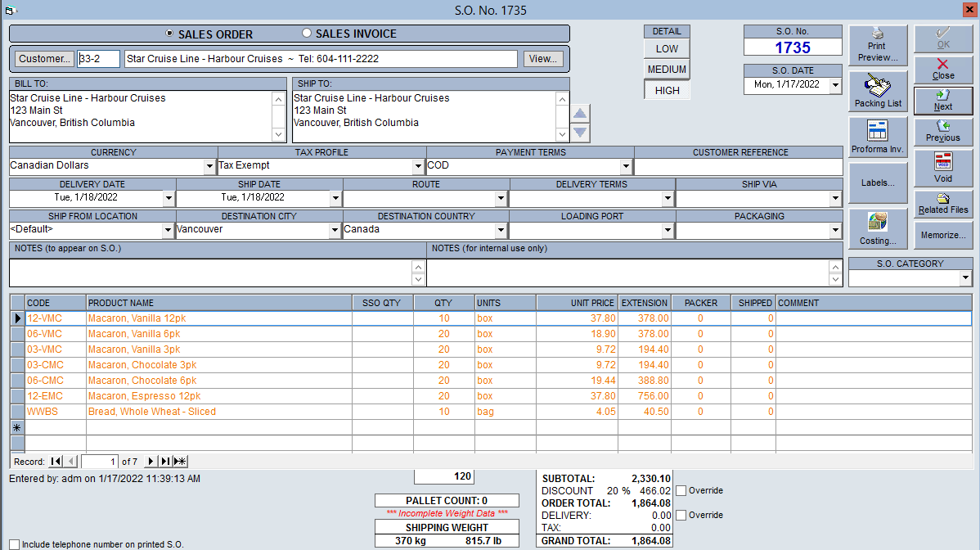Click the Customer... button
The height and width of the screenshot is (550, 980).
click(x=44, y=59)
